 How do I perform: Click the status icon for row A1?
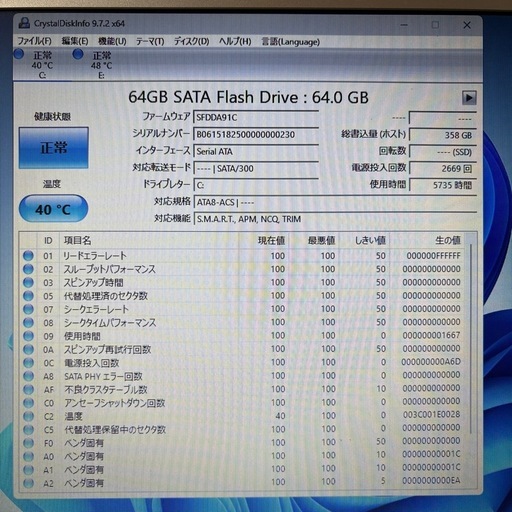tap(28, 469)
